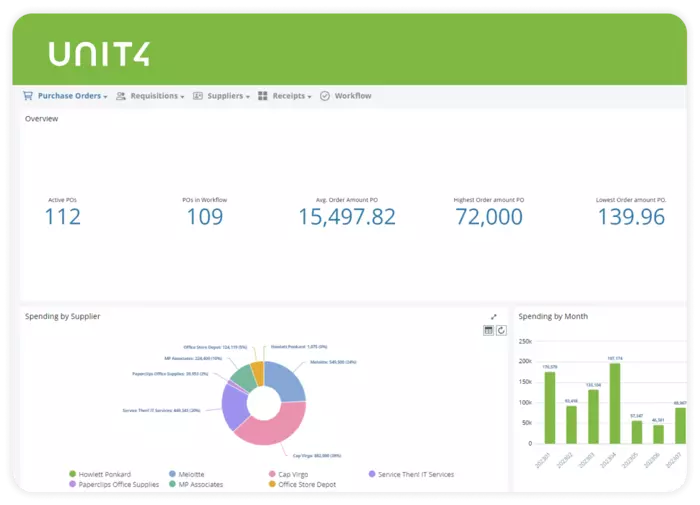
Task: Click the Meloitte data label on donut chart
Action: click(333, 362)
